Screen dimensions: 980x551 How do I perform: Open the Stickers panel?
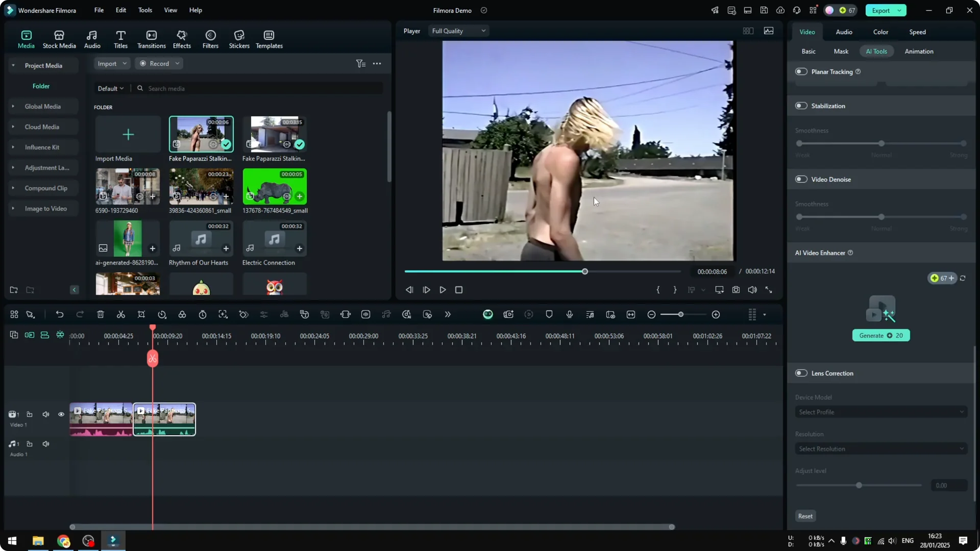pos(238,38)
